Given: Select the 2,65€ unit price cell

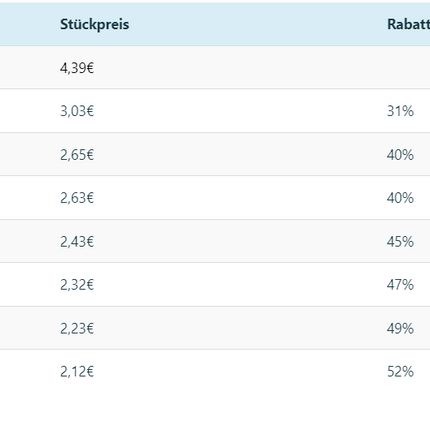Looking at the screenshot, I should pyautogui.click(x=77, y=155).
